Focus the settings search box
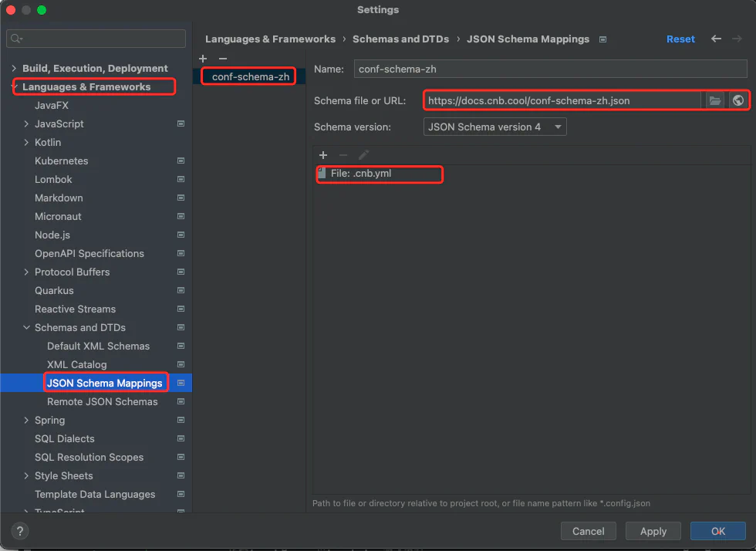This screenshot has width=756, height=551. click(x=96, y=39)
